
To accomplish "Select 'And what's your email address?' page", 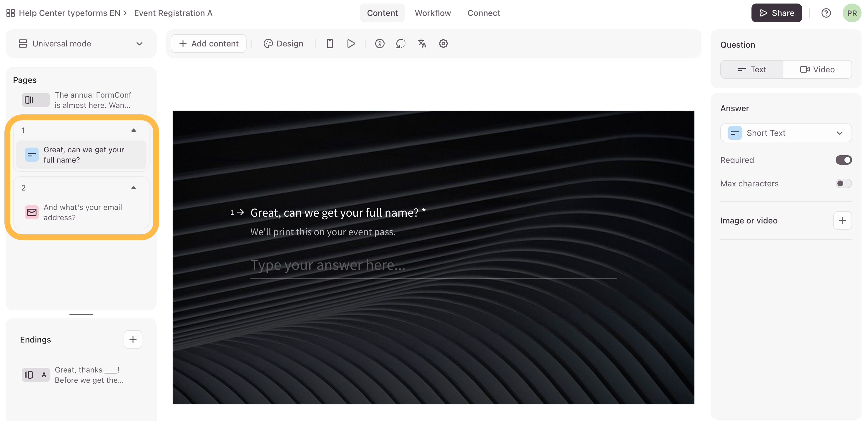I will pos(81,212).
